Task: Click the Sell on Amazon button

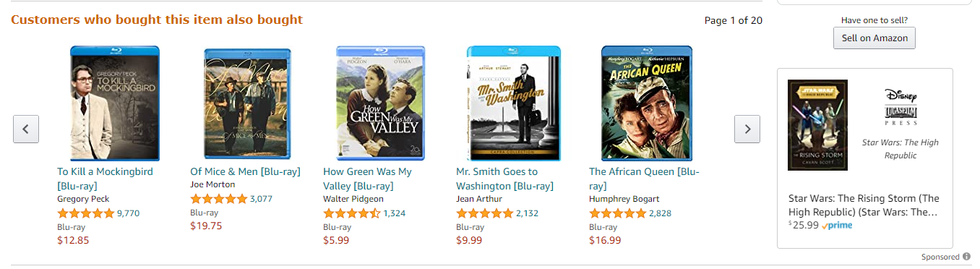Action: click(874, 38)
